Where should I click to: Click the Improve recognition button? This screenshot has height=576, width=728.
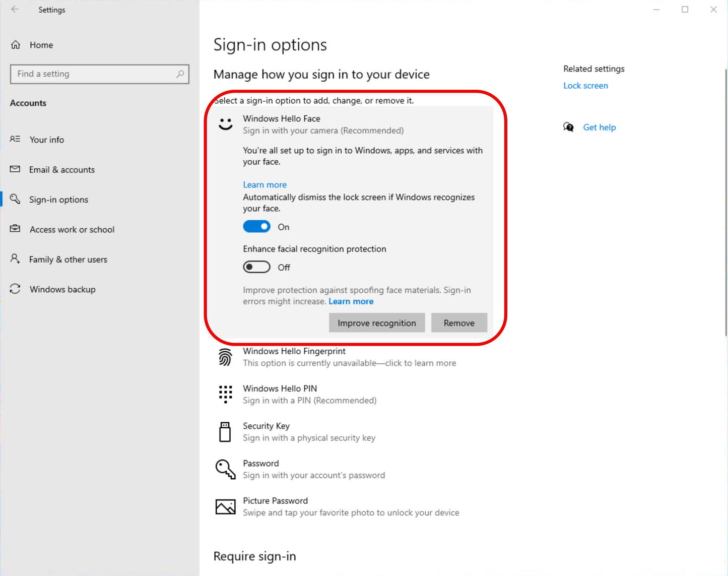point(377,323)
